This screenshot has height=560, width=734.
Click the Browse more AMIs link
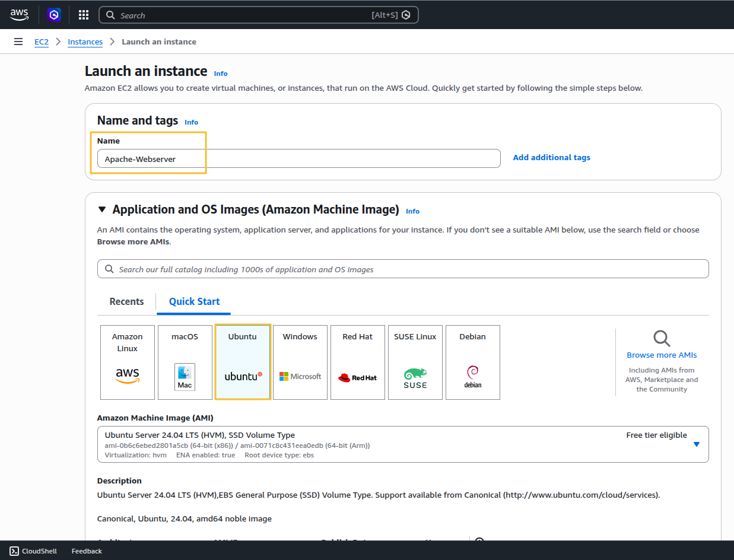coord(661,355)
